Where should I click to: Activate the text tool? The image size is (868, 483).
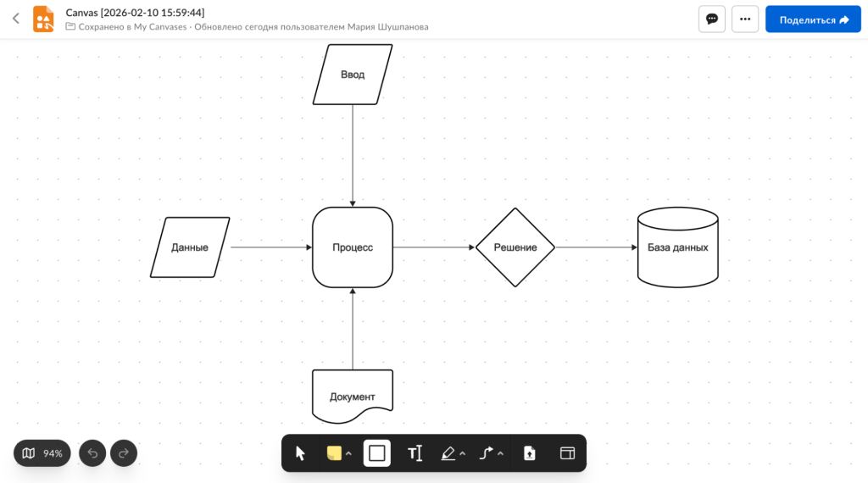click(x=415, y=453)
